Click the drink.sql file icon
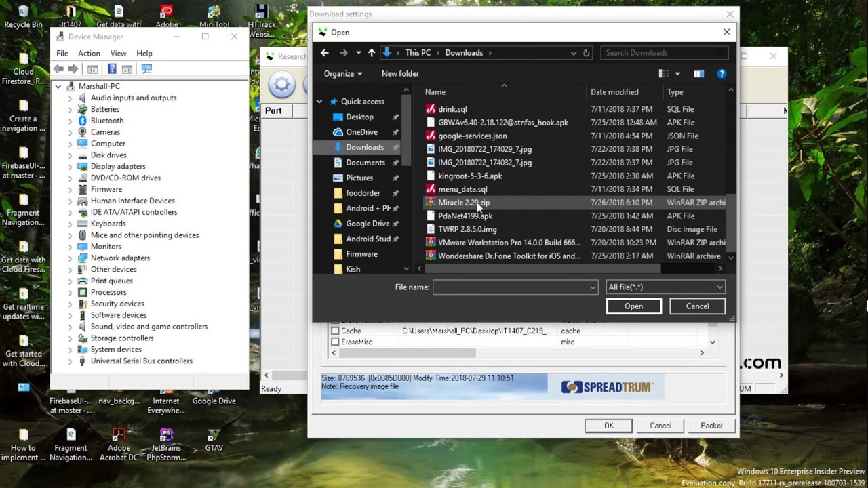The image size is (868, 488). [430, 109]
